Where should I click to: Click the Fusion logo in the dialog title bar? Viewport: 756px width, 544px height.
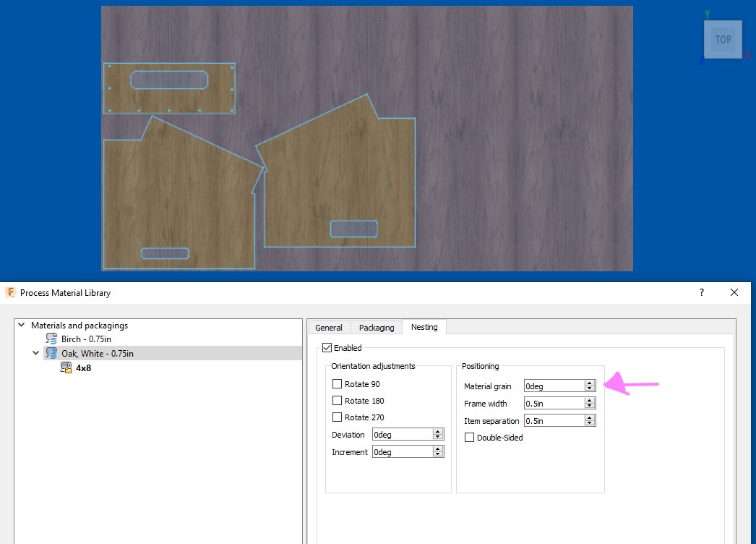[10, 292]
